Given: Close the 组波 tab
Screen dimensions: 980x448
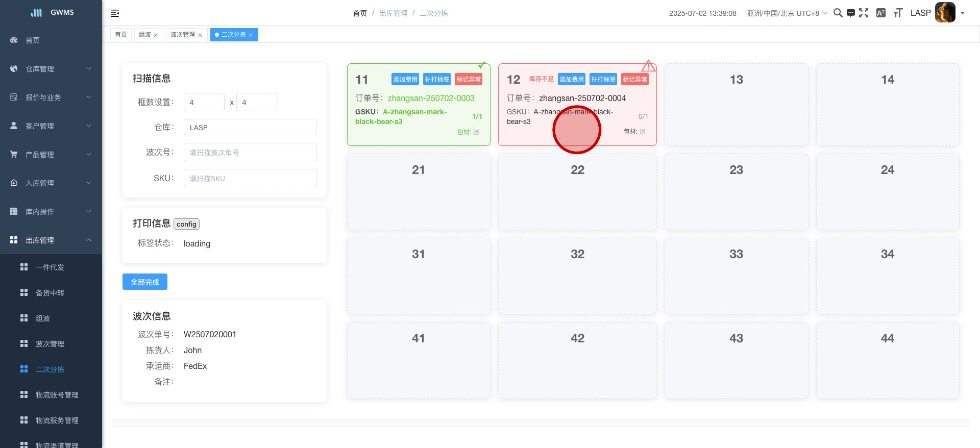Looking at the screenshot, I should [x=156, y=35].
